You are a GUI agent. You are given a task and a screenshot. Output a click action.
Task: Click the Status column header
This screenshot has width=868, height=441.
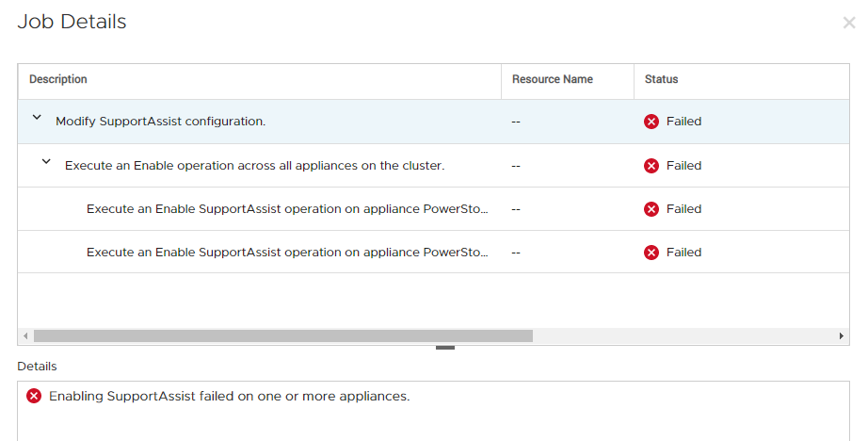click(x=661, y=80)
